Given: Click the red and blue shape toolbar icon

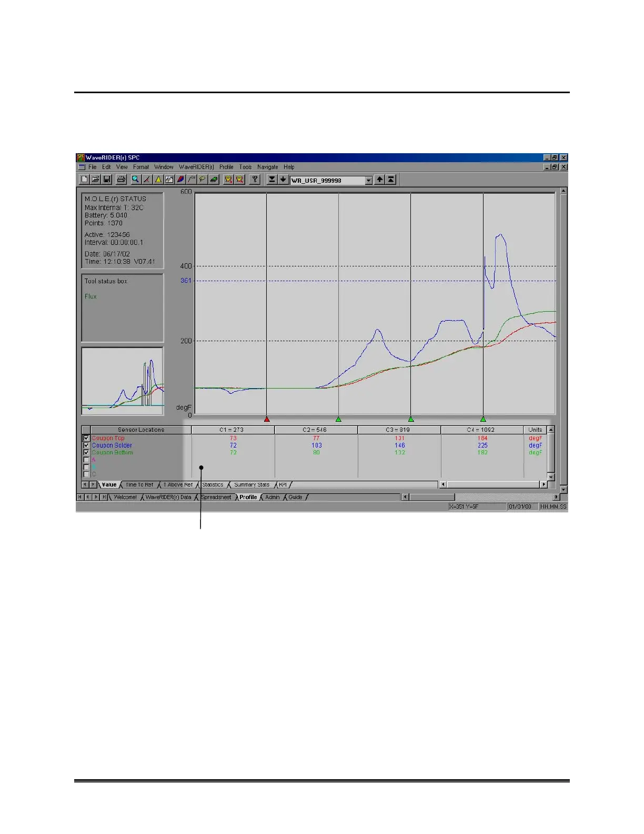Looking at the screenshot, I should point(180,180).
